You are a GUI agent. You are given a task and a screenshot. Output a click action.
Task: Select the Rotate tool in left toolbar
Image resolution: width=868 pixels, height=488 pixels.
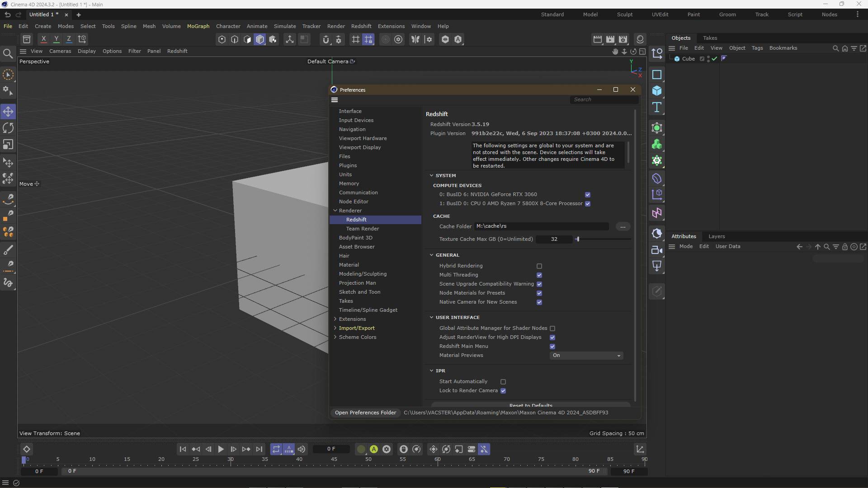8,128
